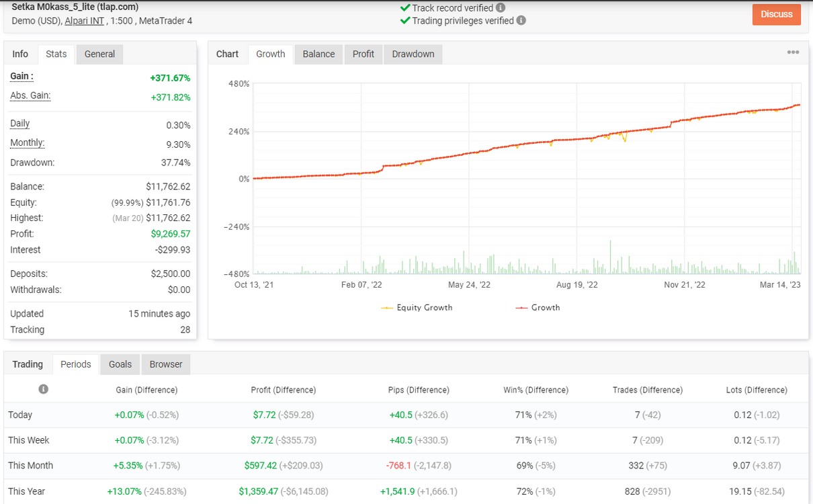813x504 pixels.
Task: Select the Chart tab
Action: pyautogui.click(x=228, y=54)
